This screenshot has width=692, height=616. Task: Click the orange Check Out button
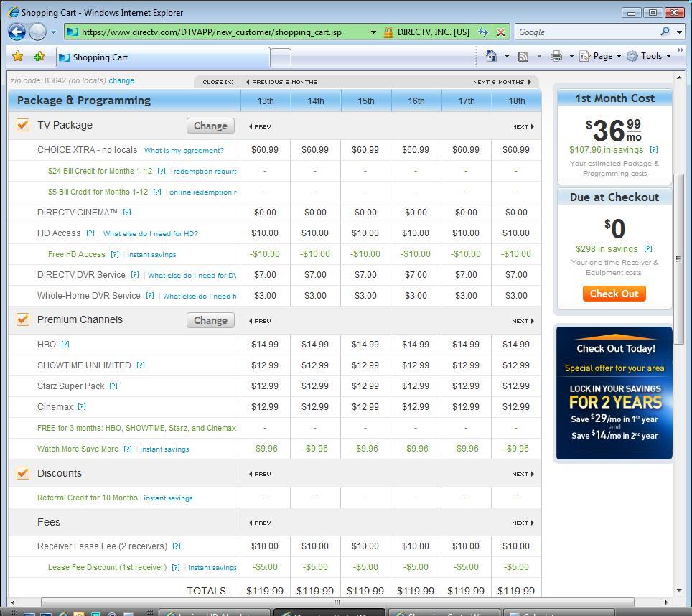click(614, 294)
